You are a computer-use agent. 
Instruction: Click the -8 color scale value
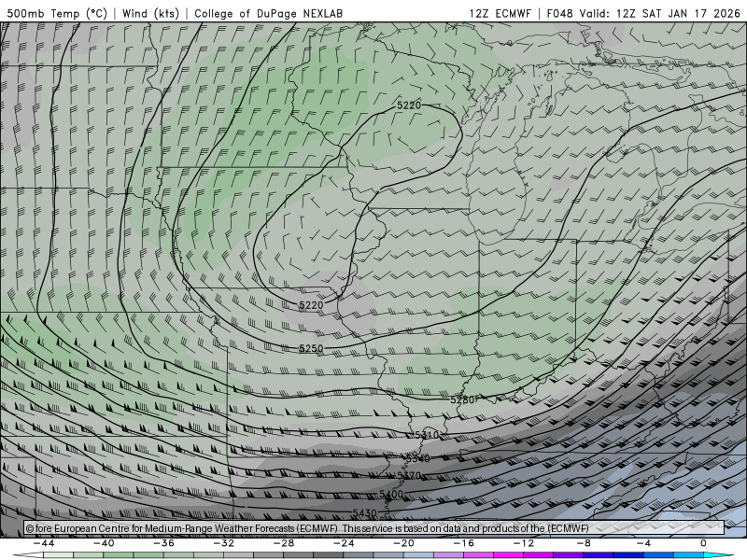pyautogui.click(x=585, y=543)
